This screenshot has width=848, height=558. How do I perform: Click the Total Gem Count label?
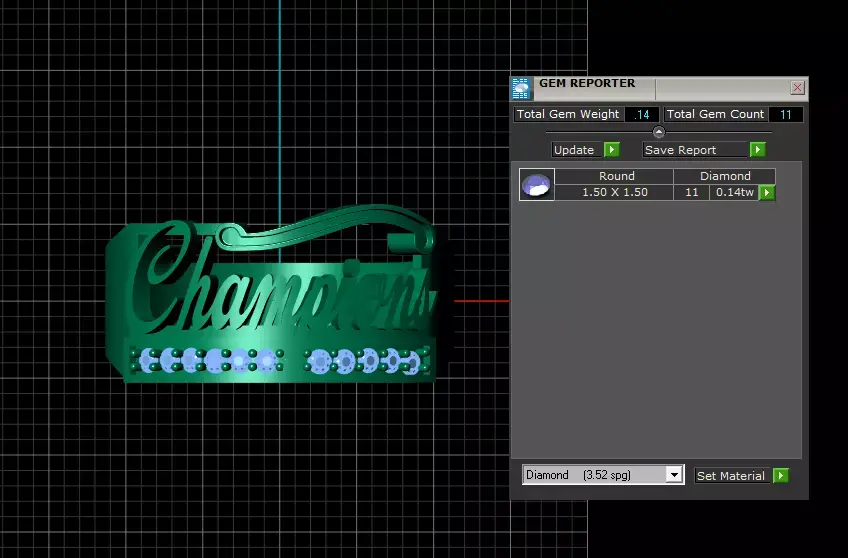coord(715,114)
